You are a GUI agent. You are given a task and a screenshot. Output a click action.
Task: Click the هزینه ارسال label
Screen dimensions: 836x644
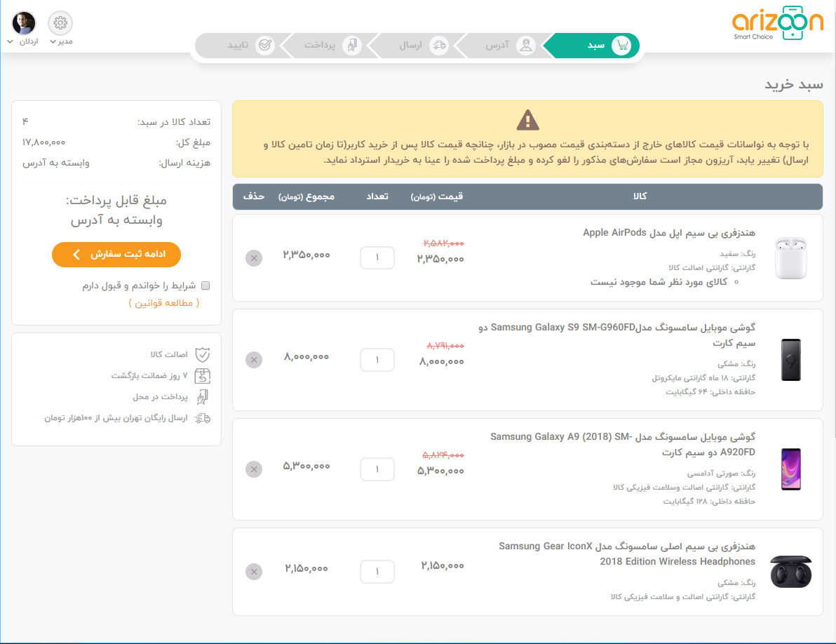point(184,163)
